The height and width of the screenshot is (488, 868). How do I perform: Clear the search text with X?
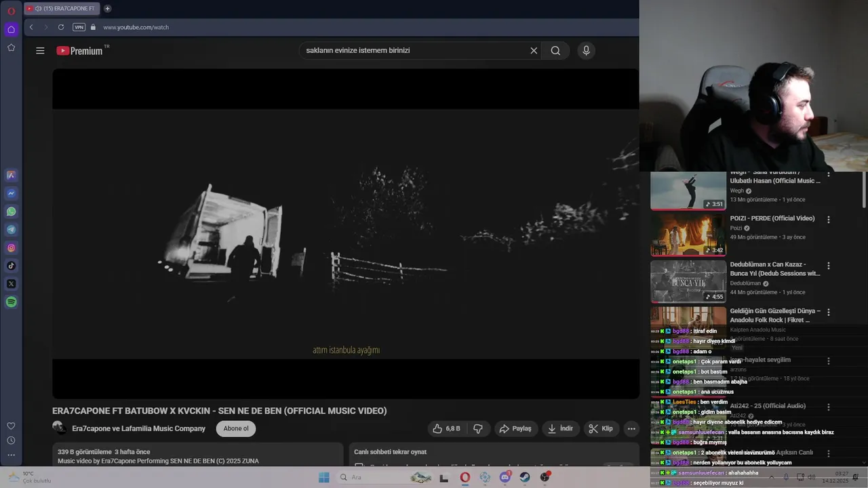[534, 50]
